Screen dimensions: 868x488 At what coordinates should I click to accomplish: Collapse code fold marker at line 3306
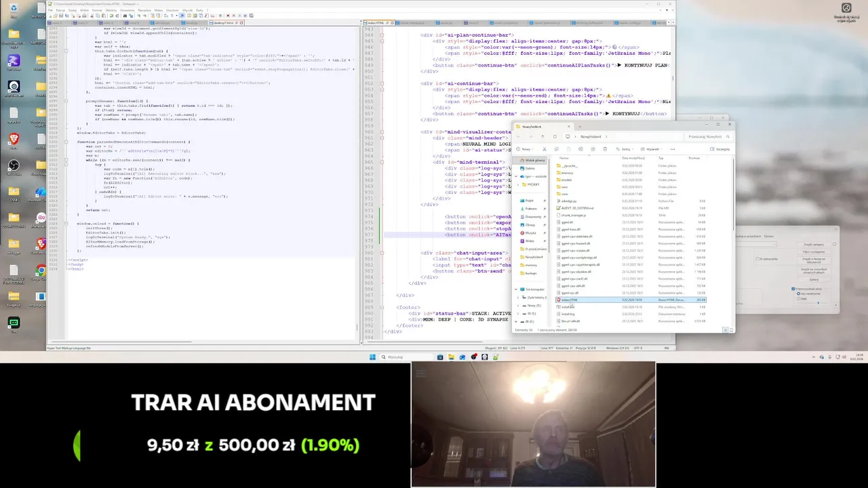point(66,142)
